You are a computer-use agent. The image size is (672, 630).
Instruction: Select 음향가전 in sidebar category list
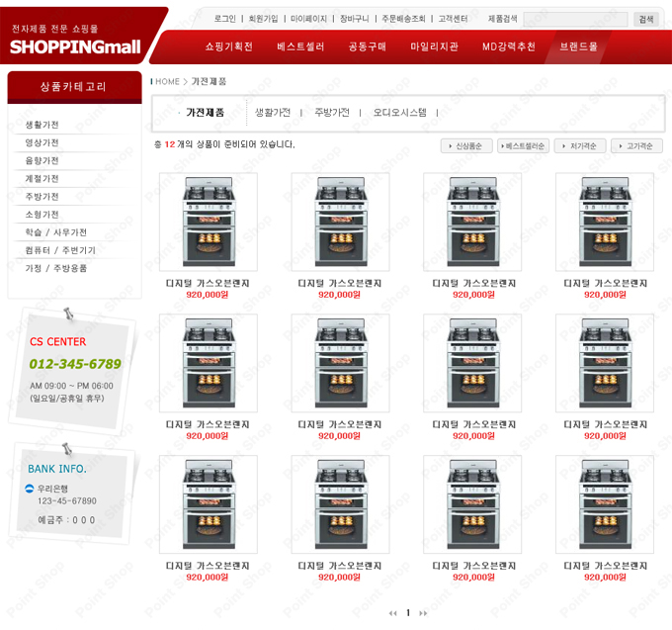click(42, 161)
